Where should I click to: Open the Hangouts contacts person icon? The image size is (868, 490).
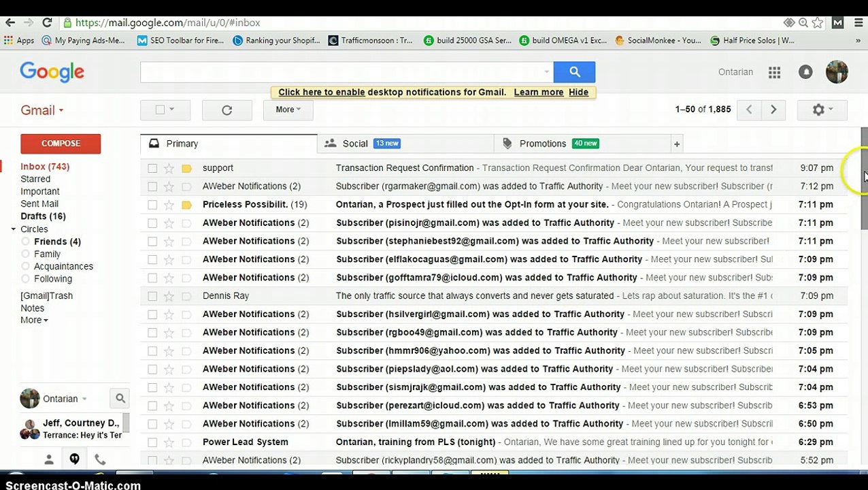coord(49,460)
